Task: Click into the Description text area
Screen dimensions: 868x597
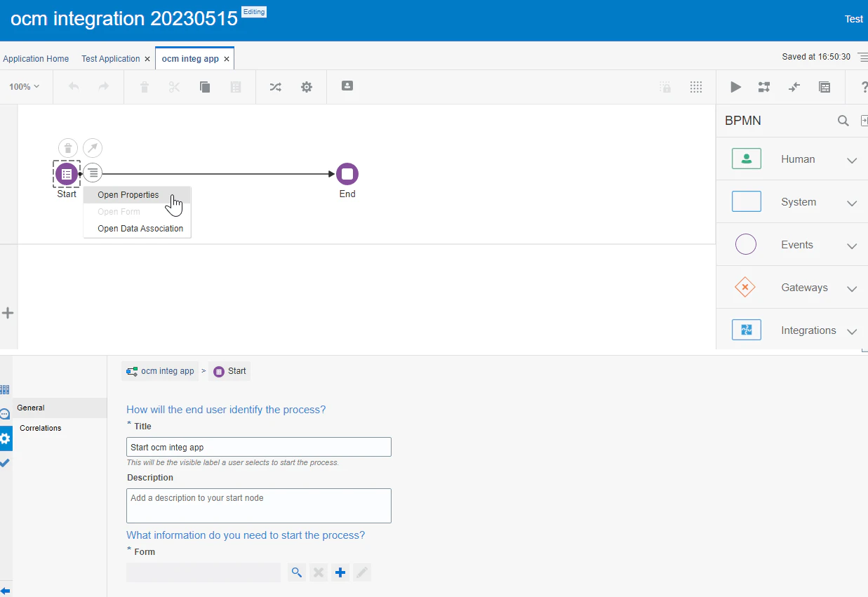Action: tap(259, 506)
